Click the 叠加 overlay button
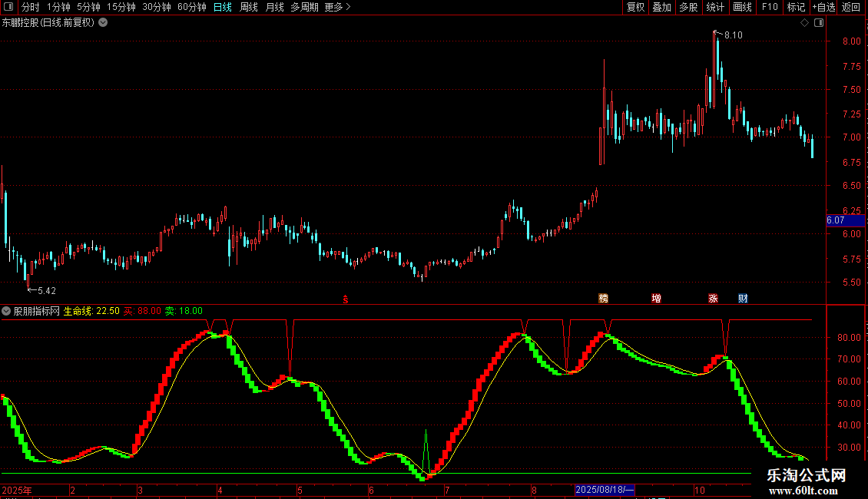The height and width of the screenshot is (499, 868). tap(662, 7)
